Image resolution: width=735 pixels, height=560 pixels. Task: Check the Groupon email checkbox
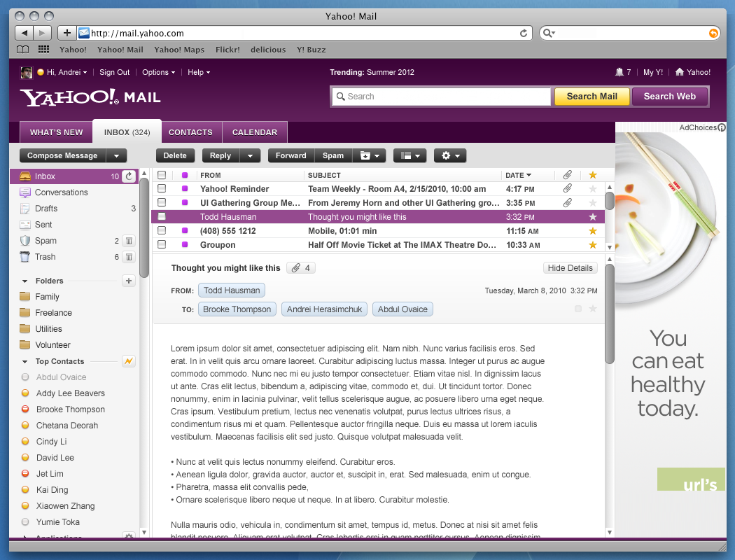point(162,244)
